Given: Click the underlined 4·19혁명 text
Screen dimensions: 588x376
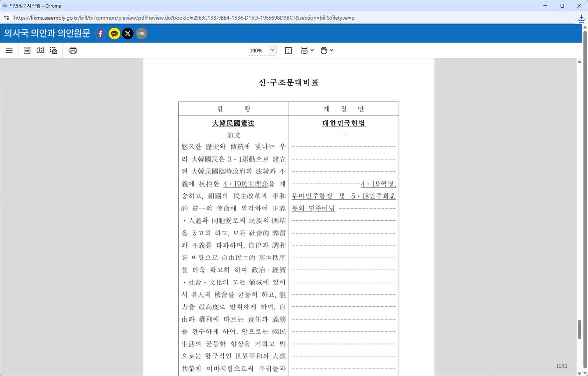Looking at the screenshot, I should pyautogui.click(x=378, y=184).
